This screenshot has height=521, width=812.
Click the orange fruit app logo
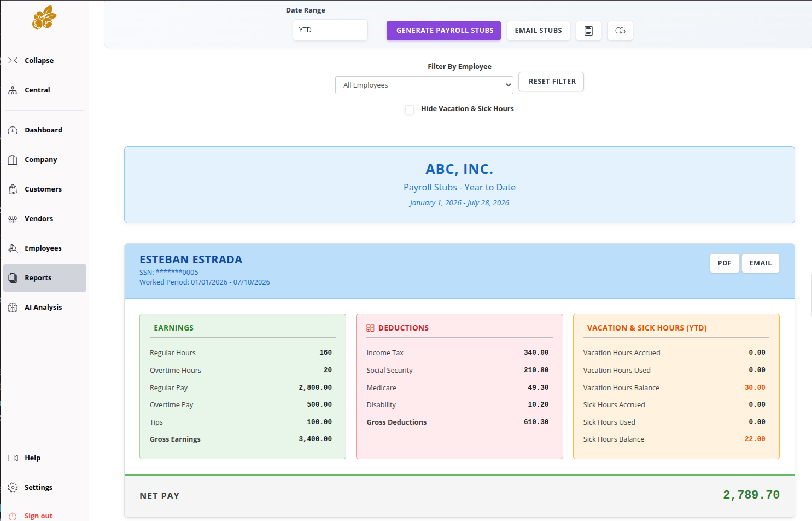44,18
